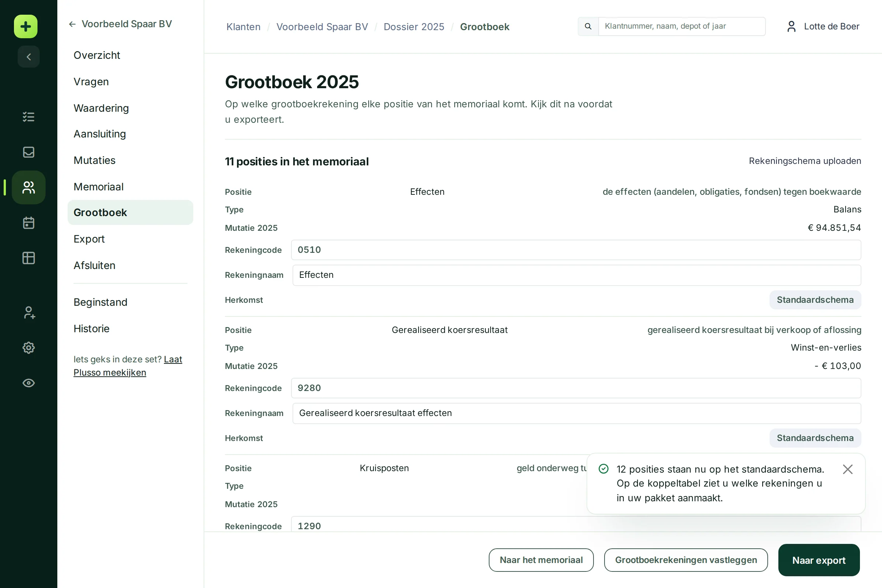Click the green checkmark icon in notification
This screenshot has width=882, height=588.
click(x=603, y=469)
